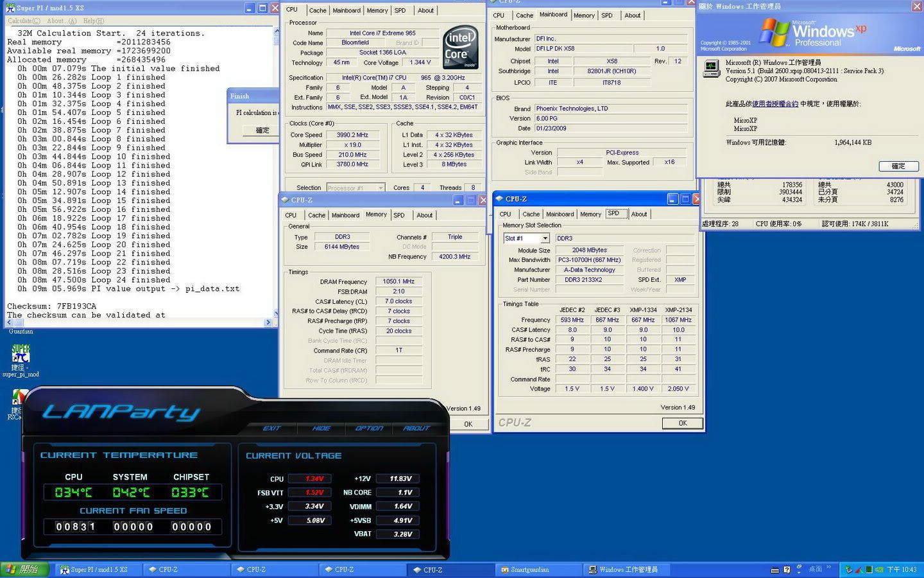Viewport: 924px width, 578px height.
Task: Click the Module Size 2048 MBytes field
Action: click(589, 250)
